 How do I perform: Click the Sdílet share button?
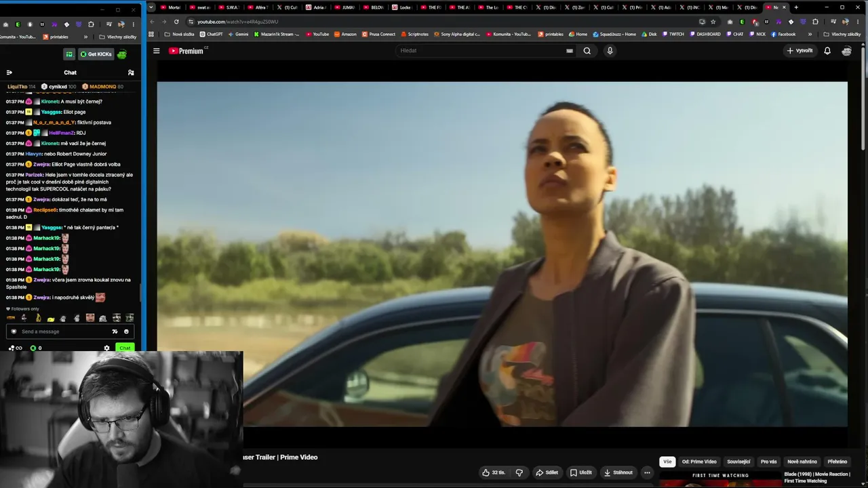pyautogui.click(x=547, y=472)
